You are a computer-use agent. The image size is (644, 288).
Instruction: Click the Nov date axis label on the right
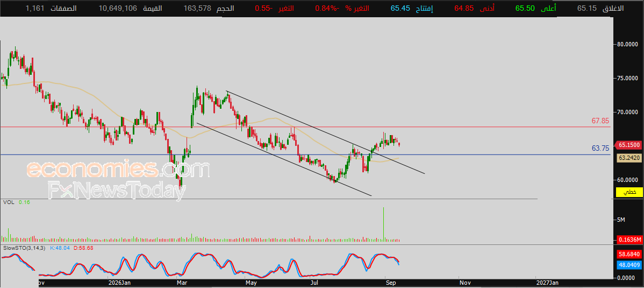pyautogui.click(x=465, y=283)
